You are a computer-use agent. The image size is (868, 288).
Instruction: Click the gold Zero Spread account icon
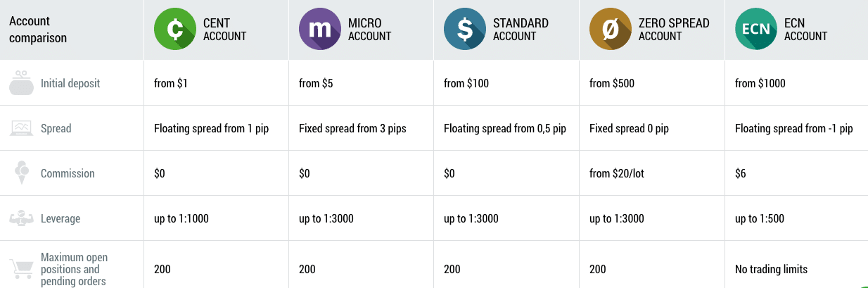611,29
